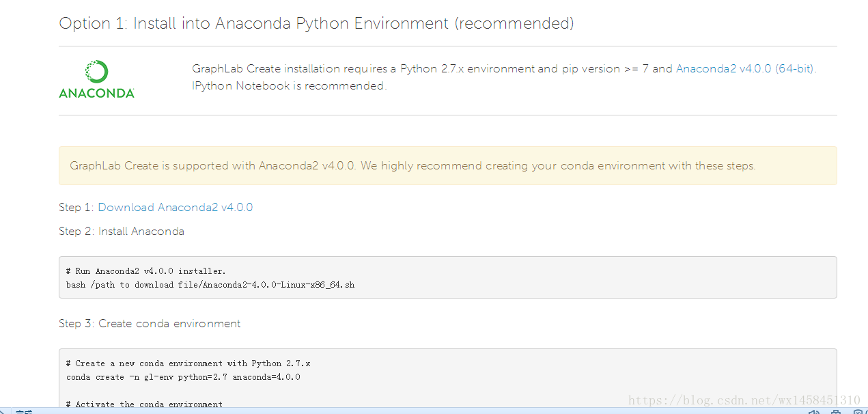Click the 'Step 2: Install Anaconda' line
The height and width of the screenshot is (414, 868).
[x=122, y=231]
